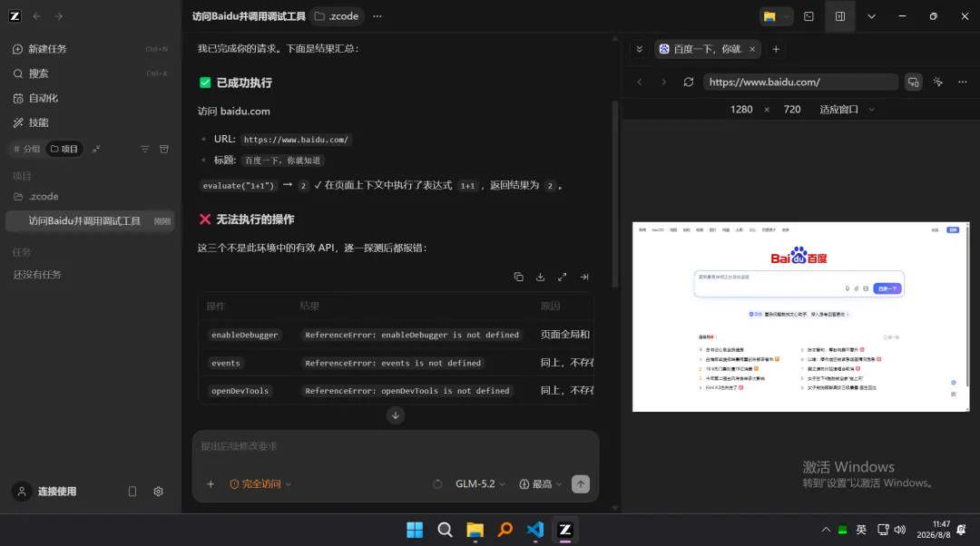This screenshot has width=980, height=546.
Task: Toggle the right side panel icon
Action: coord(840,16)
